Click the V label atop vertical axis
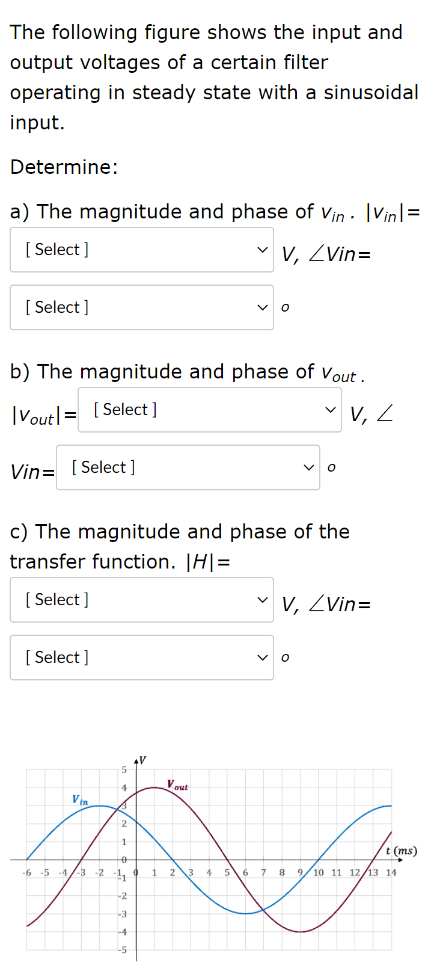This screenshot has height=980, width=431. tap(142, 760)
